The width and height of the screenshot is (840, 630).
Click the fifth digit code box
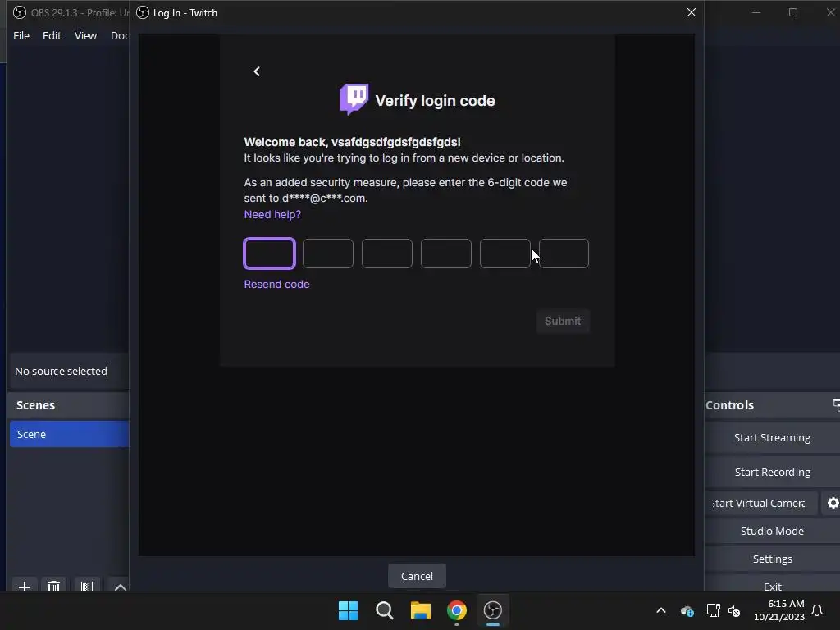click(x=504, y=253)
